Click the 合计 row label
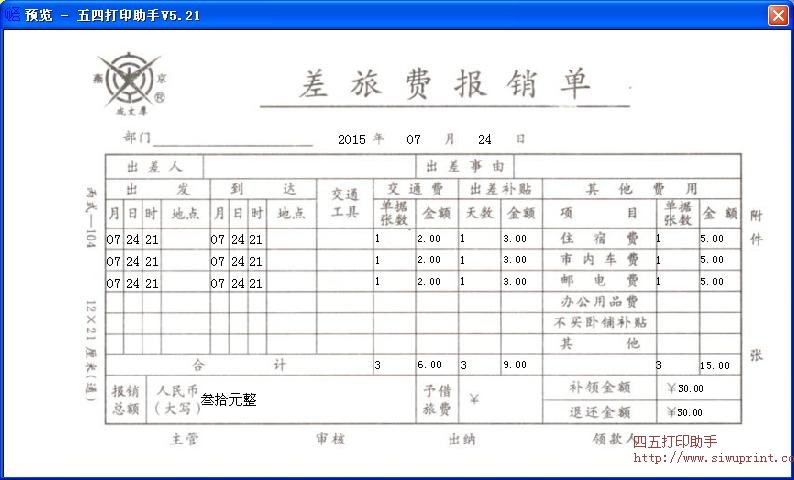The image size is (794, 480). (239, 365)
